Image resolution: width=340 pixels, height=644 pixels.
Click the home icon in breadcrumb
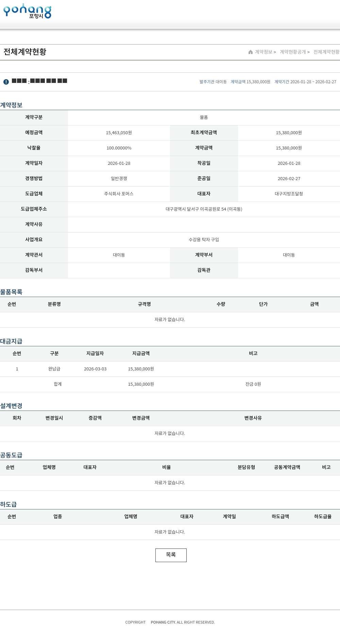[x=251, y=52]
